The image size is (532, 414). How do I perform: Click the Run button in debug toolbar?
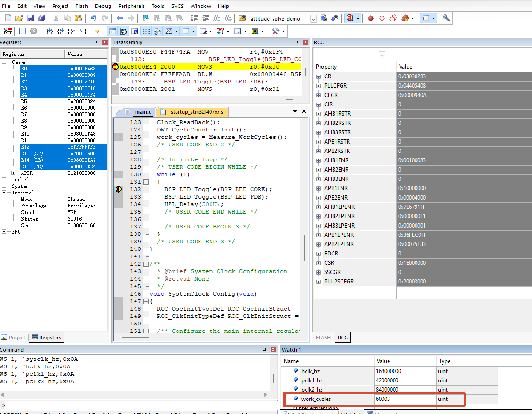22,31
